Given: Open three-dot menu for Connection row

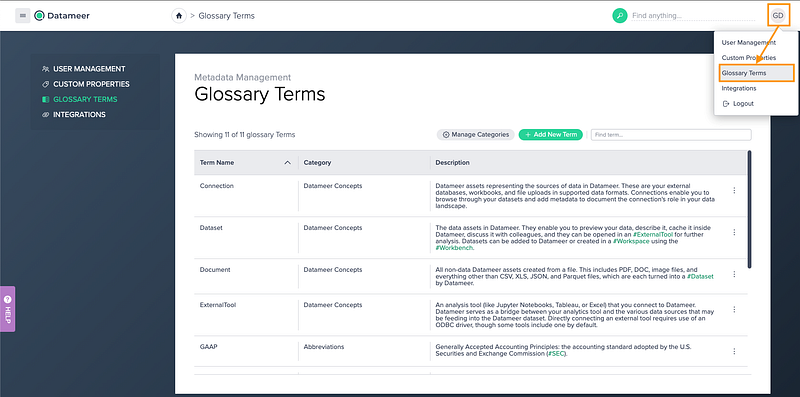Looking at the screenshot, I should coord(734,190).
